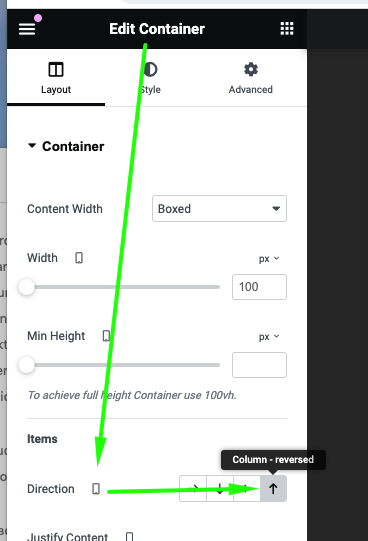This screenshot has height=541, width=368.
Task: Open the Width px unit selector
Action: (x=269, y=258)
